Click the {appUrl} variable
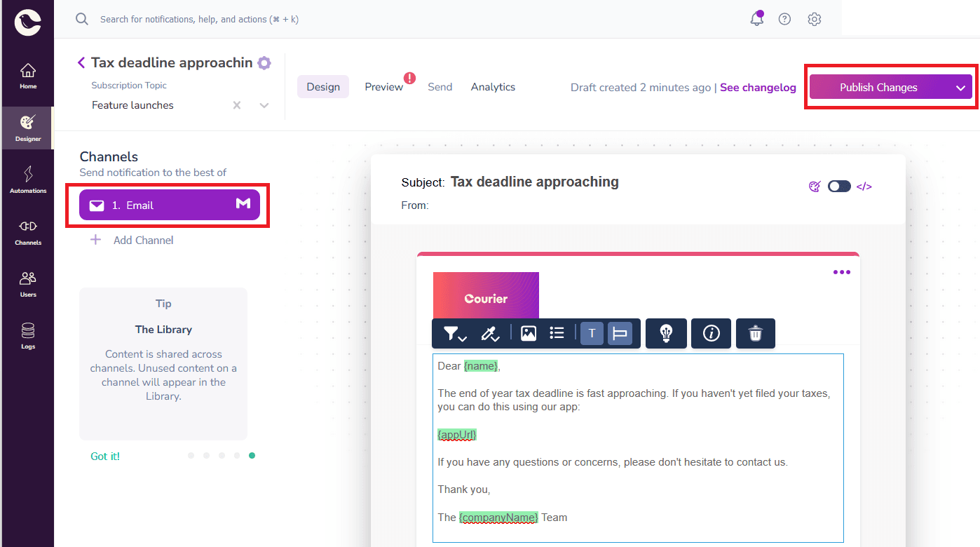This screenshot has width=980, height=547. point(457,435)
